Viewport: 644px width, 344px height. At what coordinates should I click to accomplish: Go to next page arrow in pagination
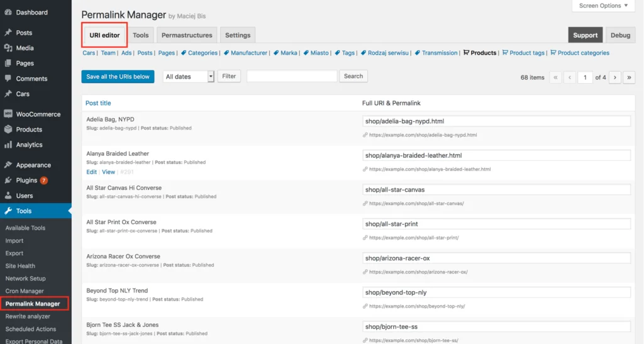615,77
